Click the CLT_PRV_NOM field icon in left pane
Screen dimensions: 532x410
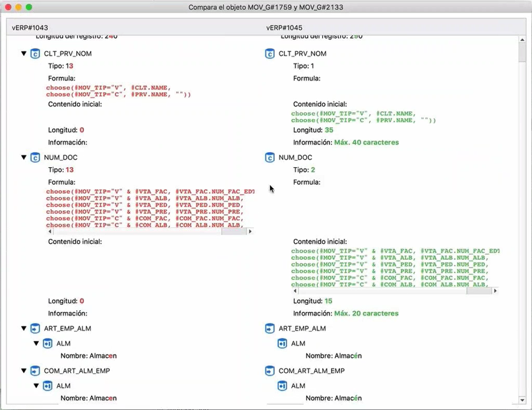[x=35, y=54]
